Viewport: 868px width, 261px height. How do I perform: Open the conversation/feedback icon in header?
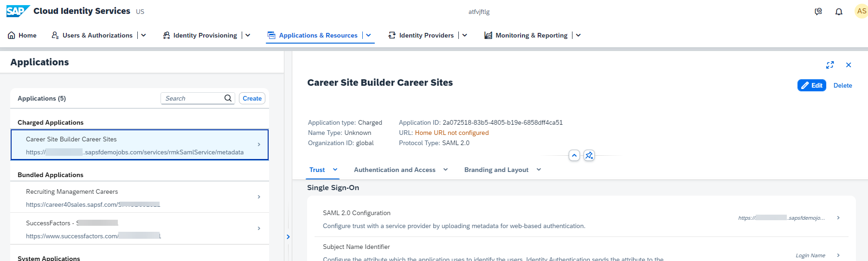818,12
